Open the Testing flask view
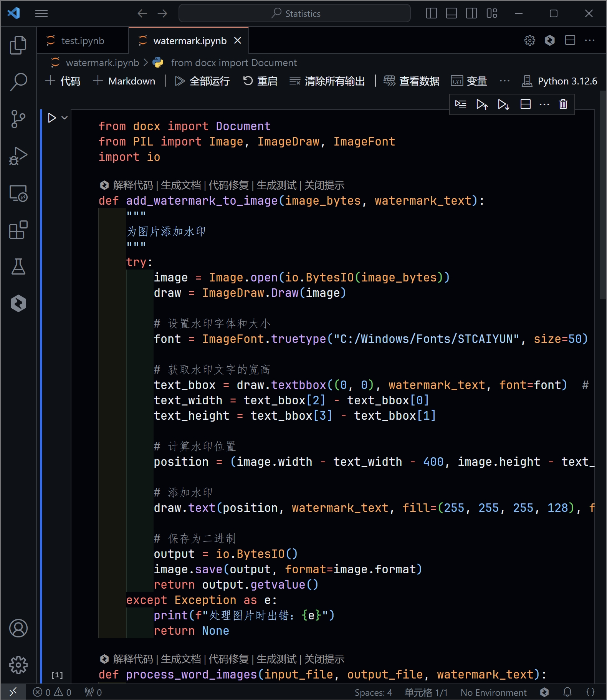This screenshot has width=607, height=700. [18, 266]
